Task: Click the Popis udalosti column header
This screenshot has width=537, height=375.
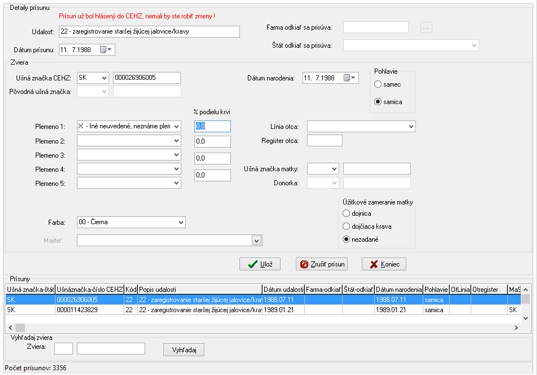Action: pyautogui.click(x=200, y=290)
